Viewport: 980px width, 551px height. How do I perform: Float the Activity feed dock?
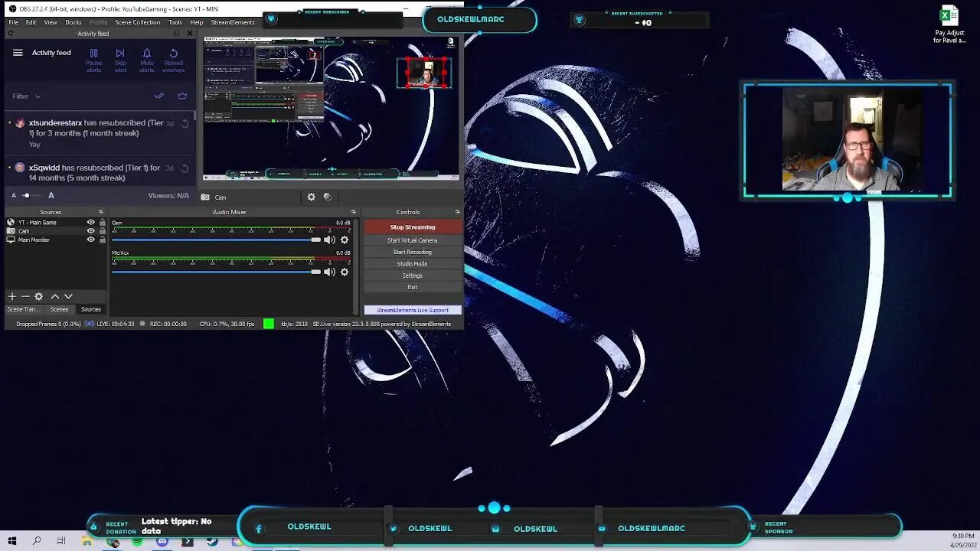177,34
